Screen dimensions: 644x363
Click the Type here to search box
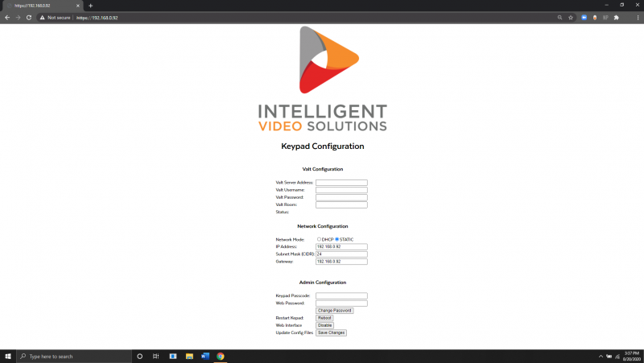(x=74, y=356)
